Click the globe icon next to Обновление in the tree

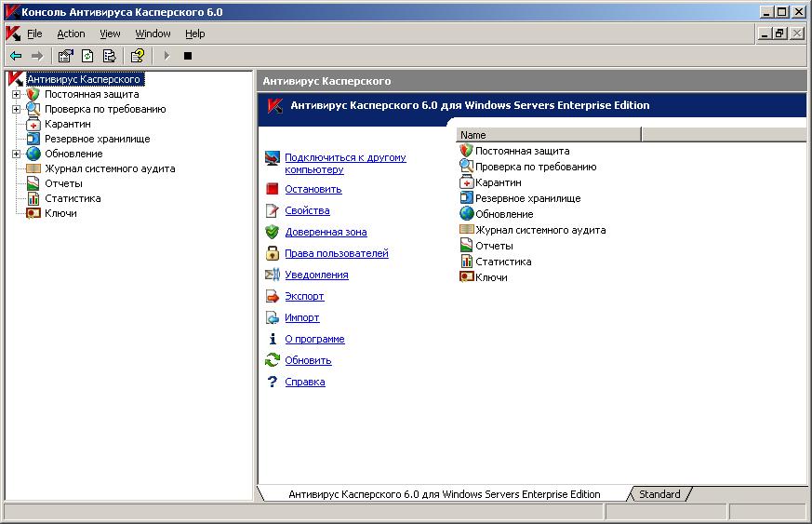pos(33,154)
